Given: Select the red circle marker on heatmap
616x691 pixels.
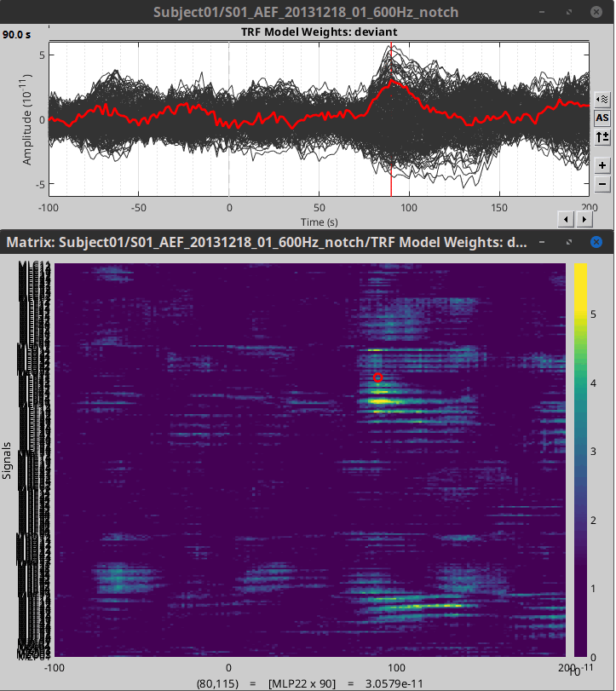Looking at the screenshot, I should (x=378, y=377).
